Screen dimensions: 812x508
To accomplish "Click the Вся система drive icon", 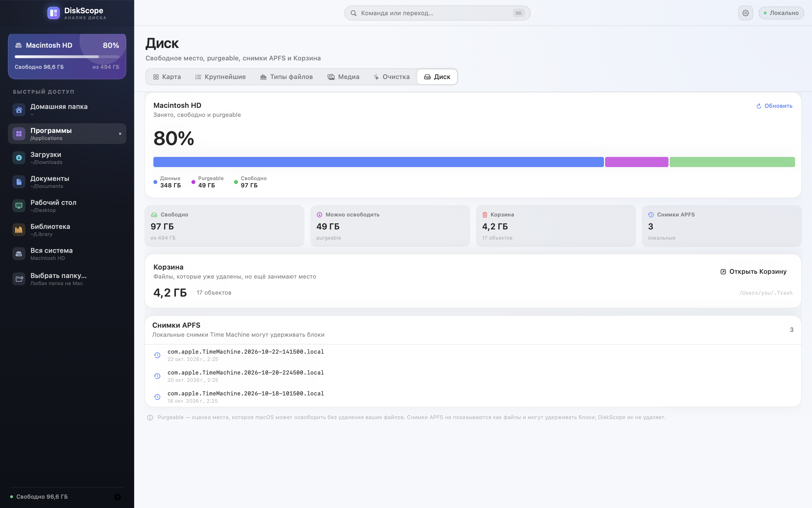I will [x=19, y=254].
